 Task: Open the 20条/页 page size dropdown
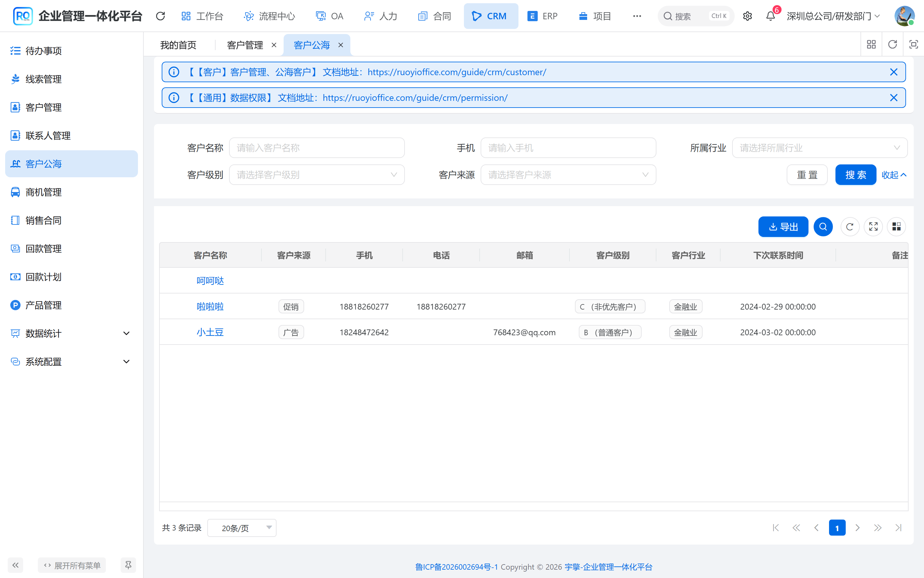[x=242, y=528]
